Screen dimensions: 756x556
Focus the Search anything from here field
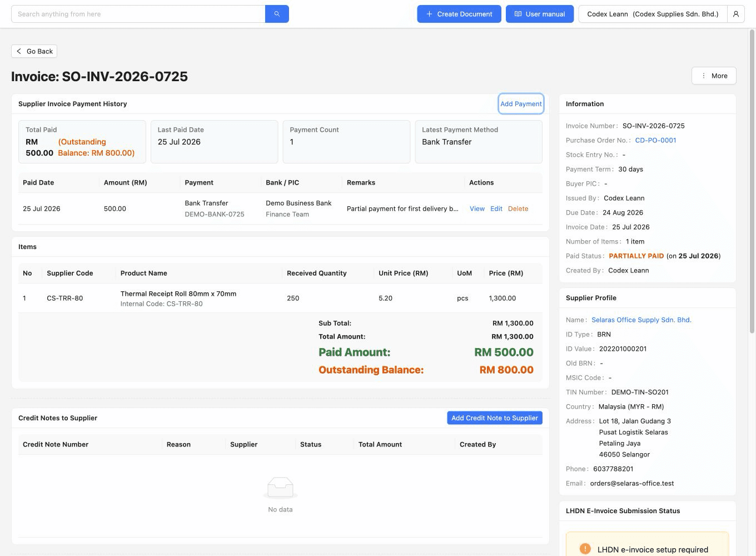tap(138, 14)
